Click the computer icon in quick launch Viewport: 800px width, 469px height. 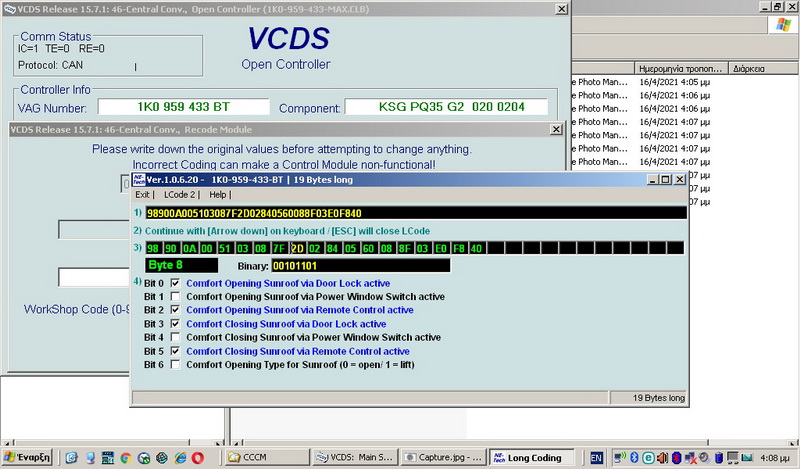(x=90, y=458)
